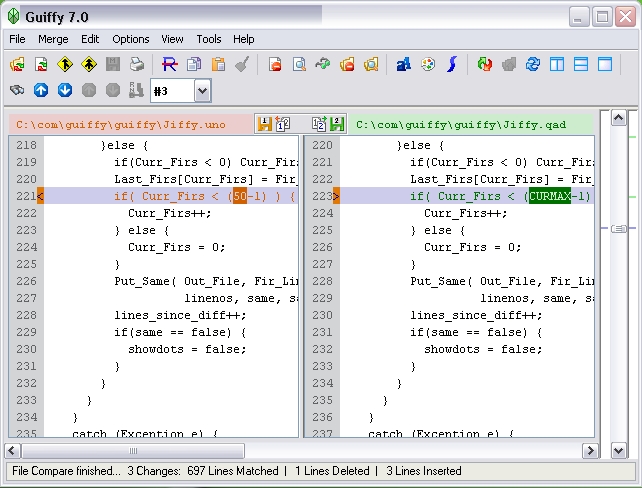Click the folder icon with red minus
642x488 pixels.
[x=347, y=64]
